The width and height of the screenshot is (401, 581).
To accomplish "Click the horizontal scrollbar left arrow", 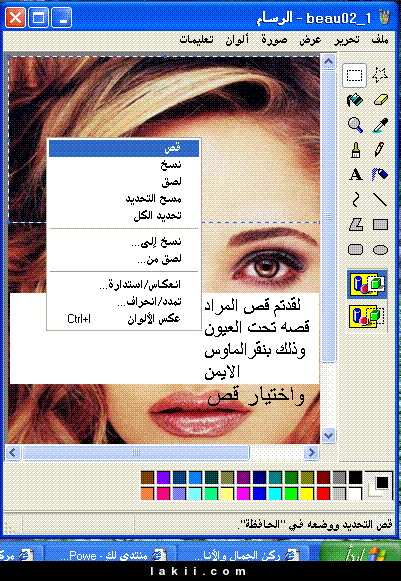I will click(13, 452).
